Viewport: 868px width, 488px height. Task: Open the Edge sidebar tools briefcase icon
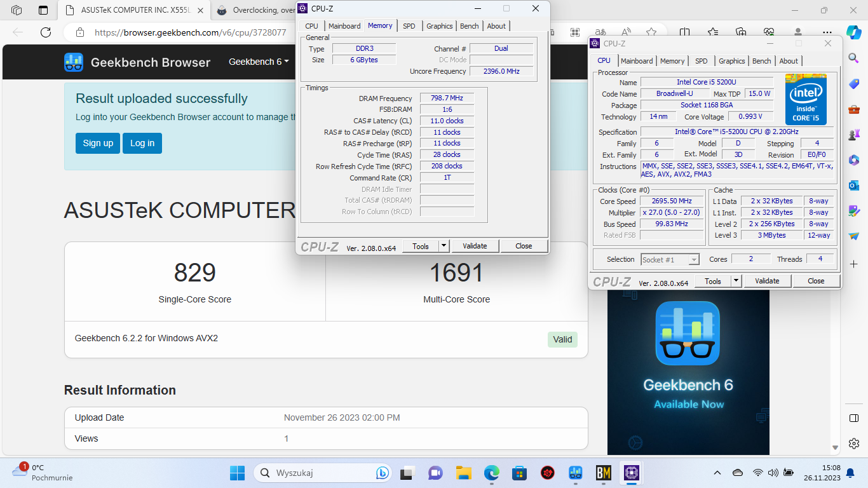pyautogui.click(x=854, y=109)
